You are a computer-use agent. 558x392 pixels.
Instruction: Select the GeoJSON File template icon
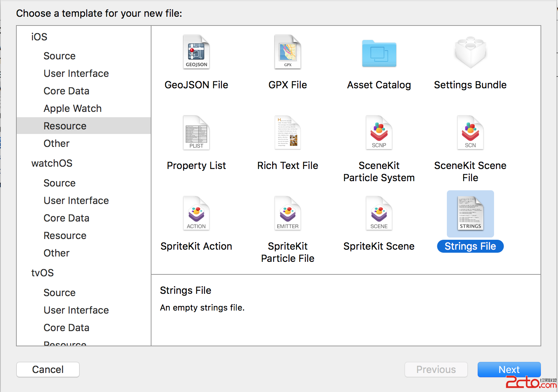196,52
